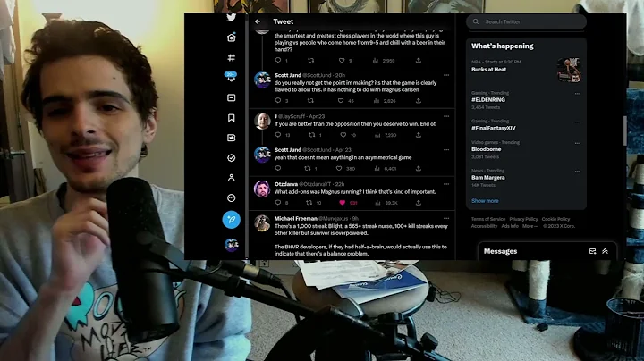The image size is (644, 361).
Task: Open Privacy Policy footer link
Action: (523, 219)
